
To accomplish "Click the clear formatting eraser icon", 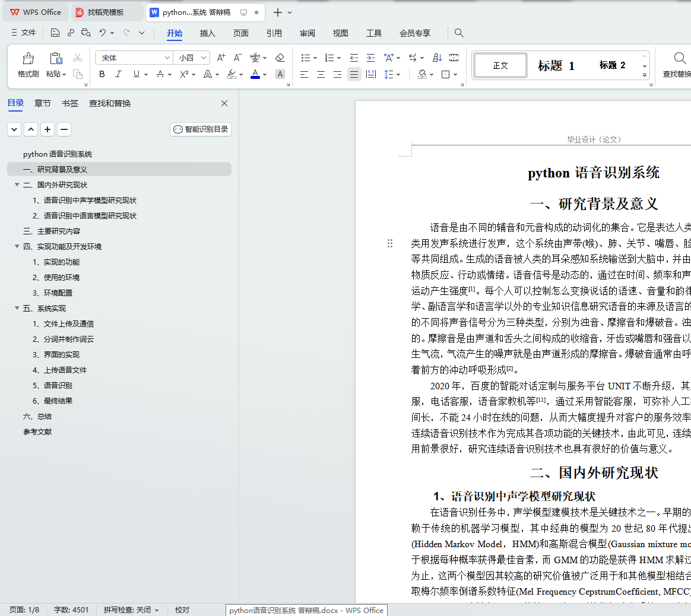I will [280, 58].
